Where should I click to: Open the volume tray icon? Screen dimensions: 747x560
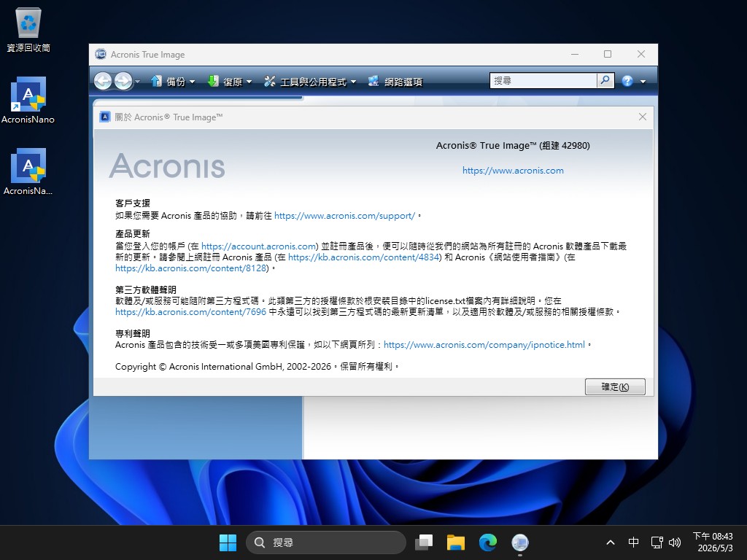(675, 542)
